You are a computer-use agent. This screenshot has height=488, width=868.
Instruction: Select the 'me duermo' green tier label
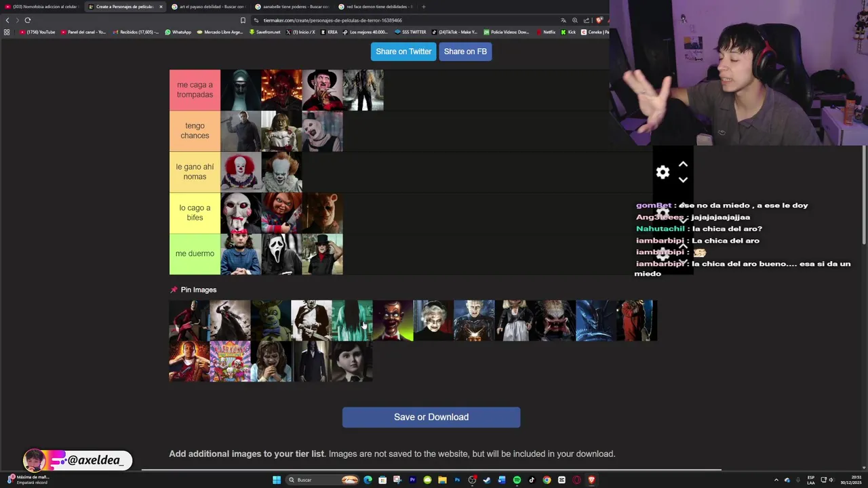[195, 254]
